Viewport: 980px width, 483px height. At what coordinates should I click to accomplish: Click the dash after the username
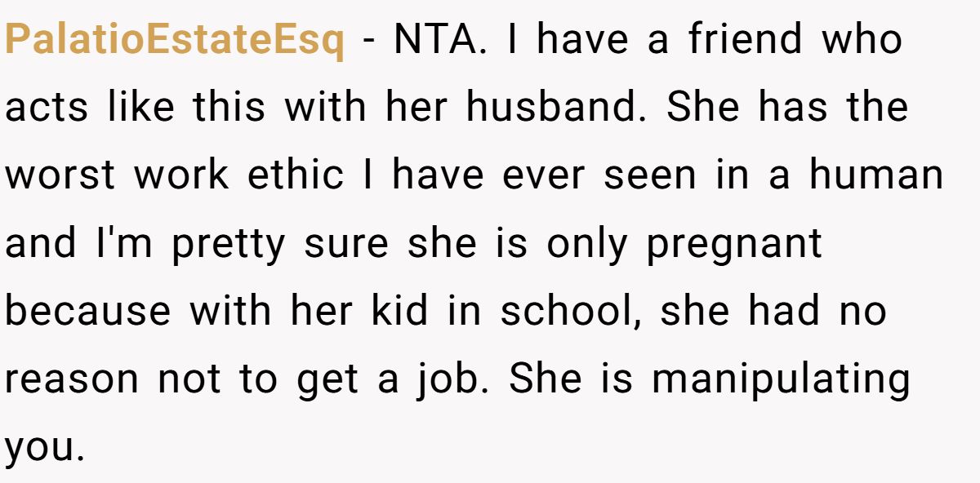click(x=370, y=42)
